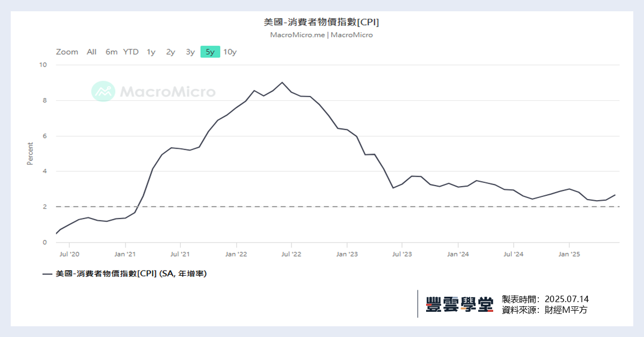Click the highlighted 5y zoom button
The image size is (644, 337).
coord(210,52)
